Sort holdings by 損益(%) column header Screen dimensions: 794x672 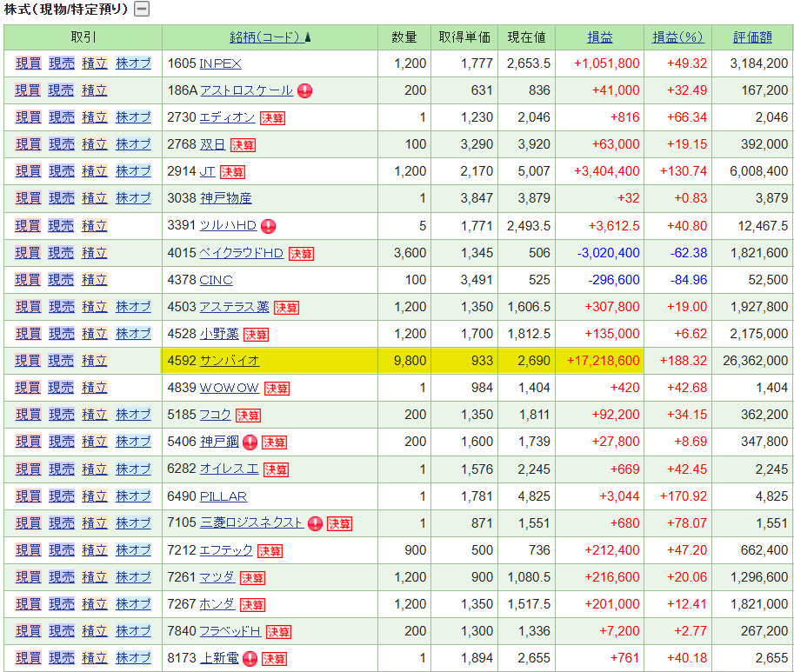click(677, 37)
